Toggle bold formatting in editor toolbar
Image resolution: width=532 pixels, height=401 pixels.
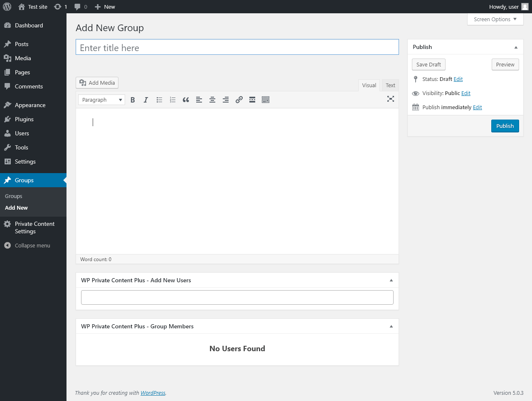[133, 100]
